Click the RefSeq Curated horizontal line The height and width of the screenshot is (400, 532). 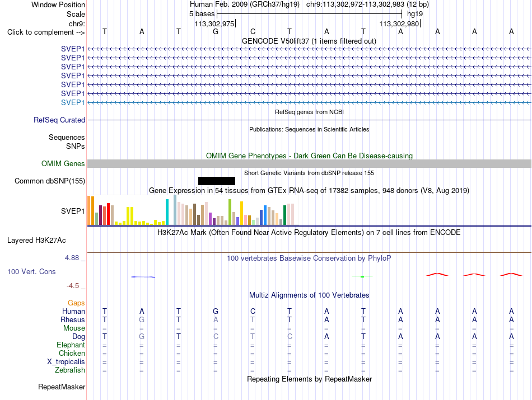point(309,120)
